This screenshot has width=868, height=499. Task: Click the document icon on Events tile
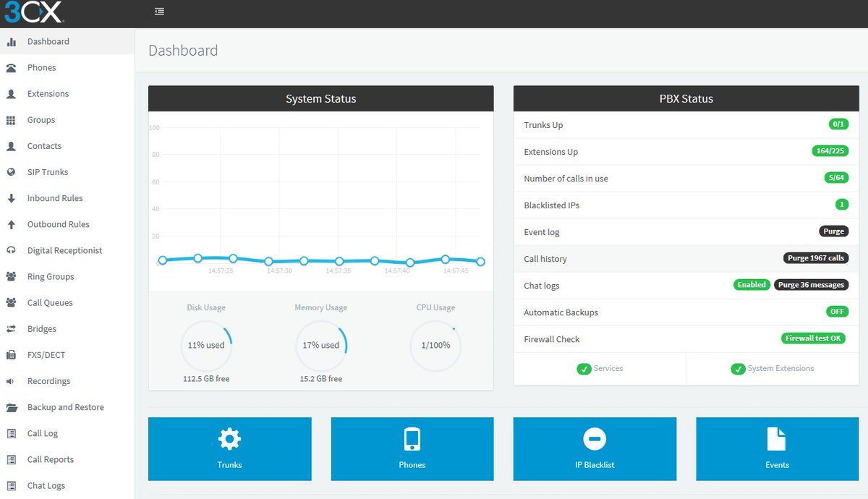pyautogui.click(x=777, y=438)
